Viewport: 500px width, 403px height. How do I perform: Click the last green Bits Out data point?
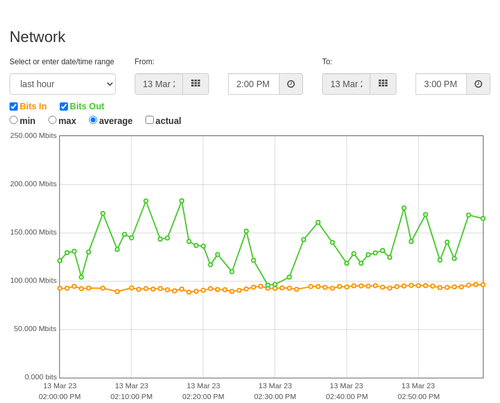point(483,219)
